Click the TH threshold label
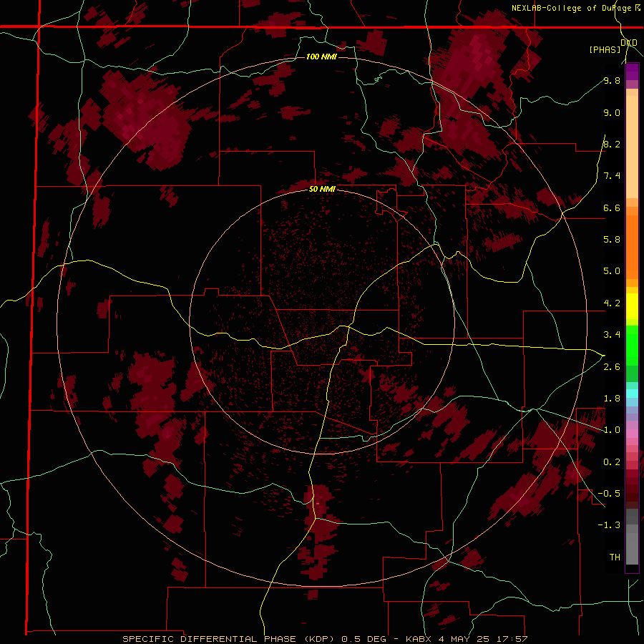Image resolution: width=644 pixels, height=644 pixels. pyautogui.click(x=615, y=557)
